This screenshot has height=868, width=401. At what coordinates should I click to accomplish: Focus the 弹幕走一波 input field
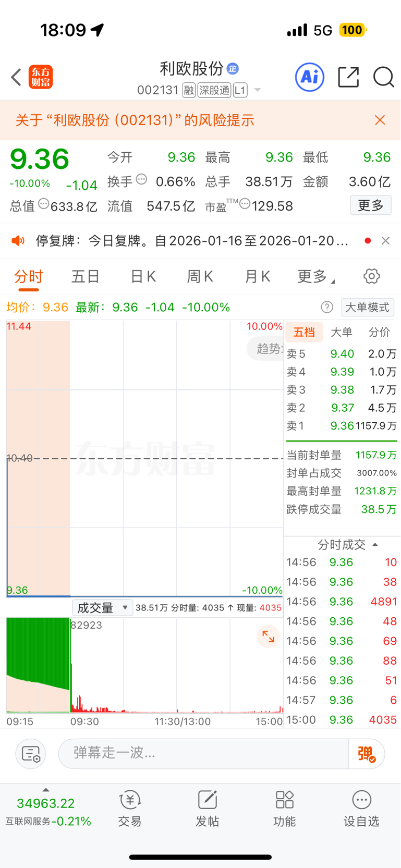203,753
